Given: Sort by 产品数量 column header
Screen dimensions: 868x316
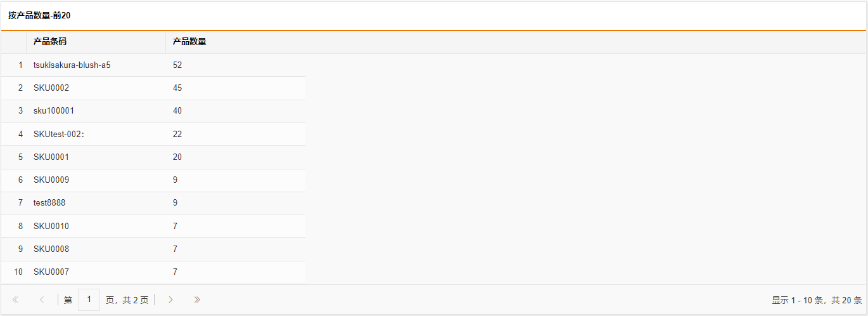Looking at the screenshot, I should coord(236,42).
